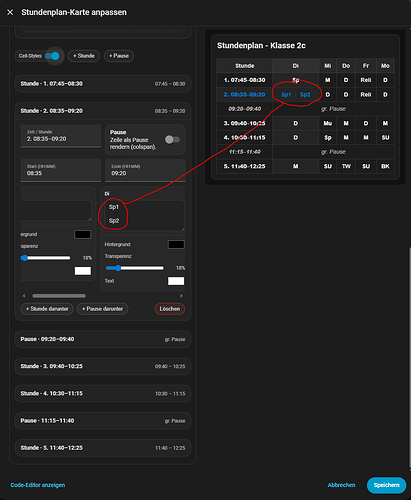Open the Hintergrund color swatch for Di

click(x=176, y=245)
